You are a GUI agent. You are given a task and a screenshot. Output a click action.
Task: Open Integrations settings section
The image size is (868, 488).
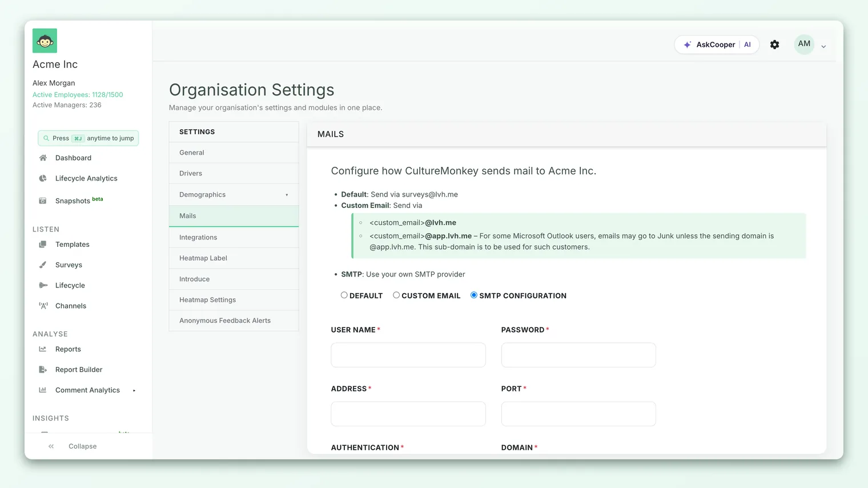(x=234, y=237)
